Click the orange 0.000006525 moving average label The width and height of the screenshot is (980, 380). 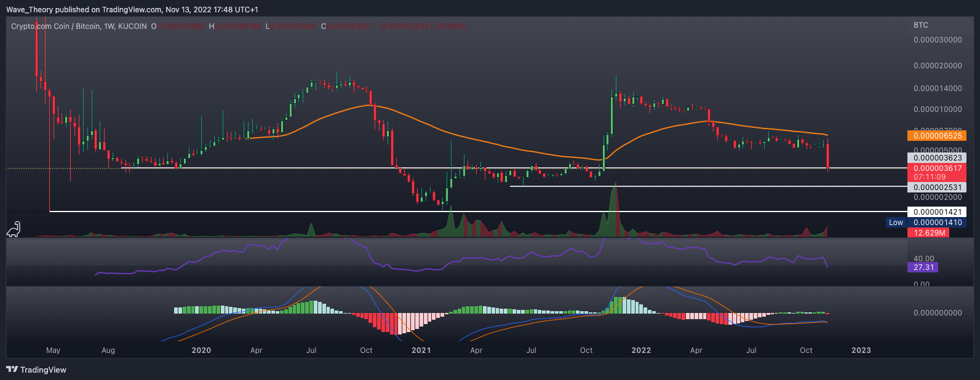[x=936, y=135]
